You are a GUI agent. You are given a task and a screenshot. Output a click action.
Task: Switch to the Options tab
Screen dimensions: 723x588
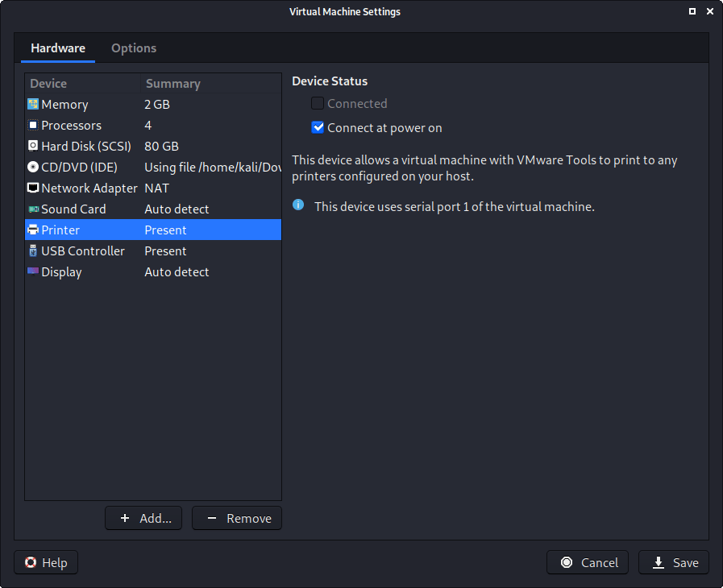134,48
